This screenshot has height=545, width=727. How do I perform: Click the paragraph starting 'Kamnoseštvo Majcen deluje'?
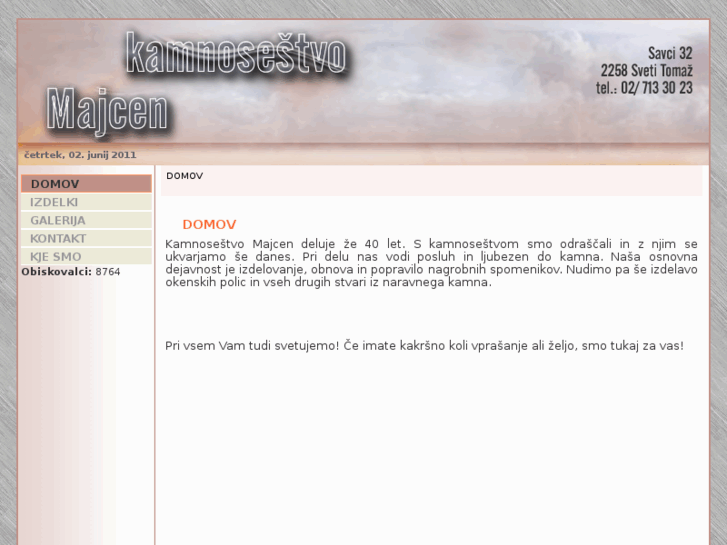pos(431,263)
